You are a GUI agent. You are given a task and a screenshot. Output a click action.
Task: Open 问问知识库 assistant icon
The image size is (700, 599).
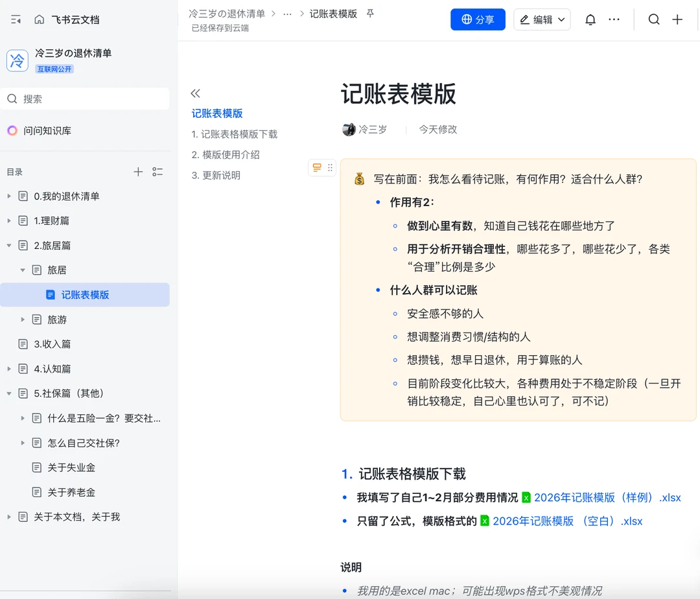(12, 131)
